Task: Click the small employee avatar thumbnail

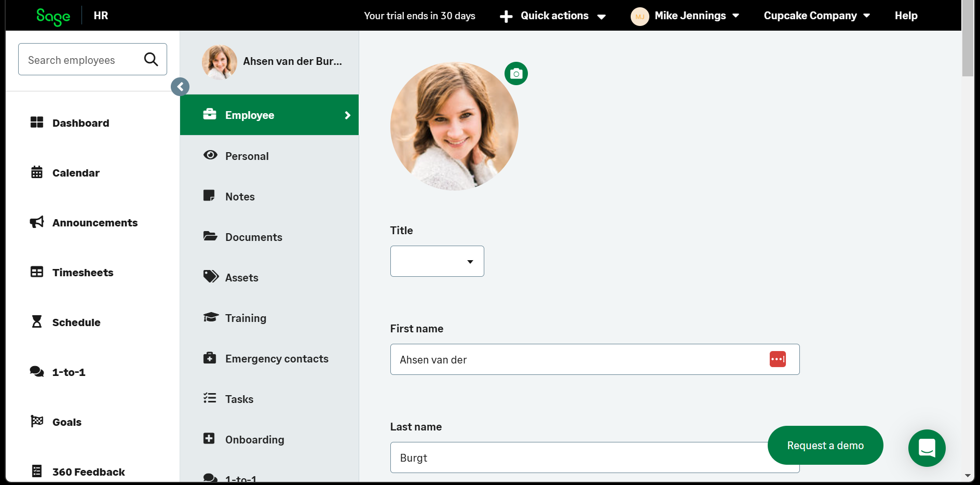Action: 220,62
